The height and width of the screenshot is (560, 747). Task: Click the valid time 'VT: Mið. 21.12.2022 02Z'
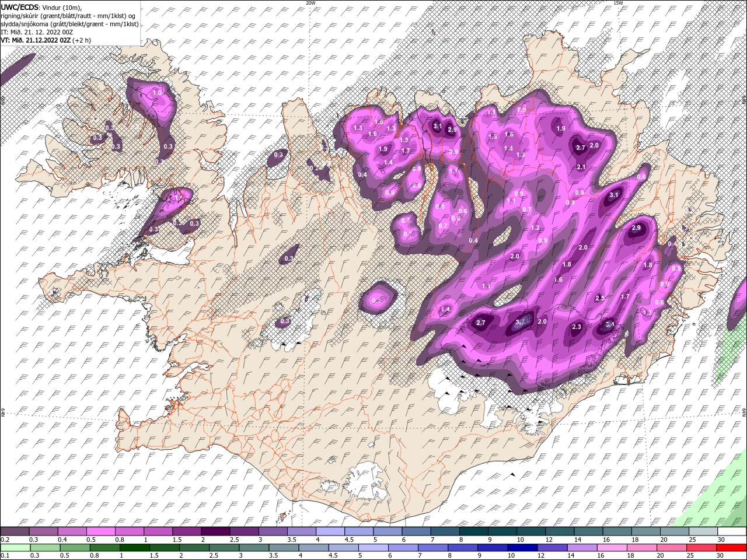(36, 40)
